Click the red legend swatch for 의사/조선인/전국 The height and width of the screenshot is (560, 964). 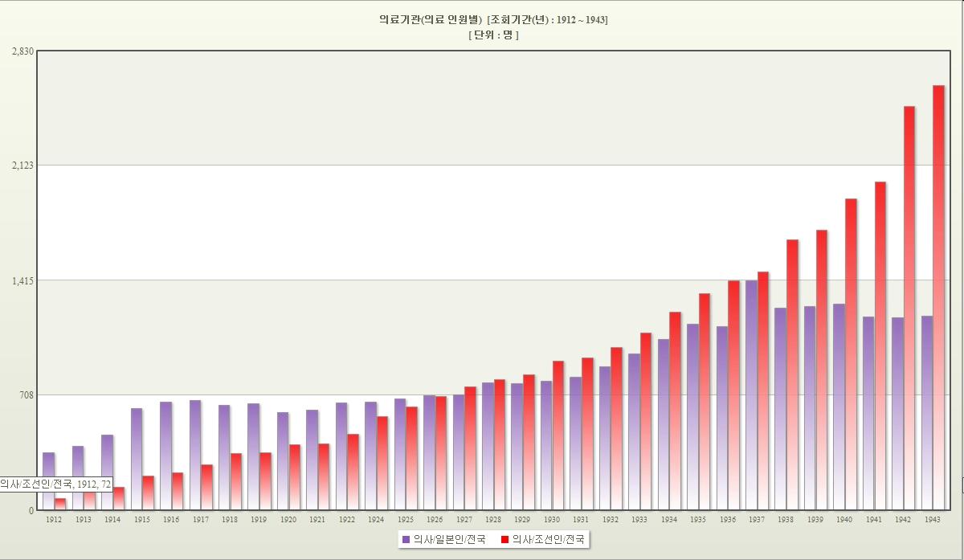[504, 539]
